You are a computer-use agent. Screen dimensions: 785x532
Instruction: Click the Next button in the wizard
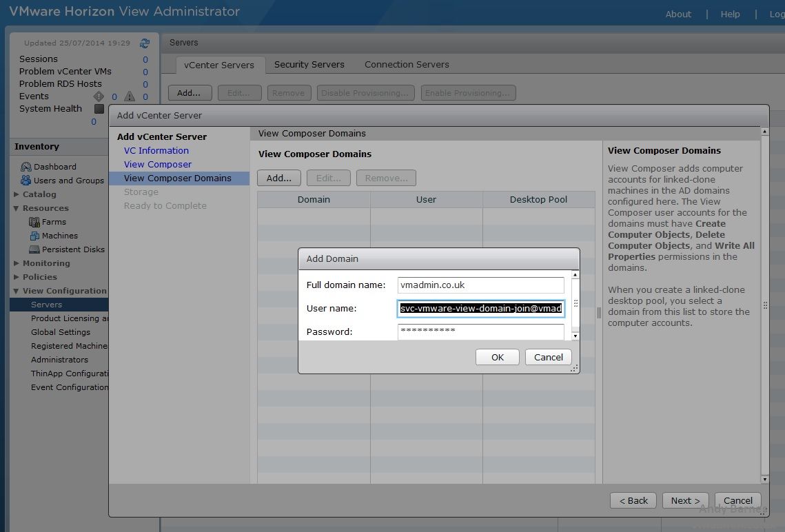coord(685,500)
